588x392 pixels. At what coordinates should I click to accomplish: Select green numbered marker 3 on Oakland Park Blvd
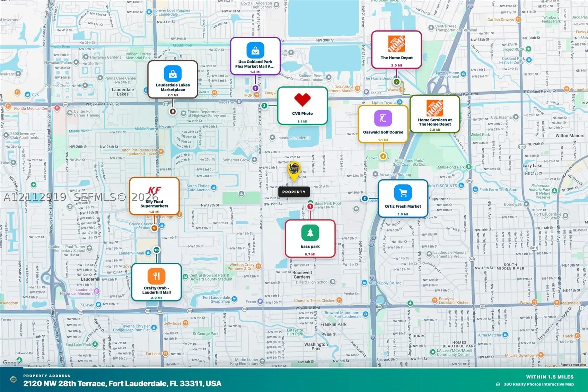coord(264,105)
